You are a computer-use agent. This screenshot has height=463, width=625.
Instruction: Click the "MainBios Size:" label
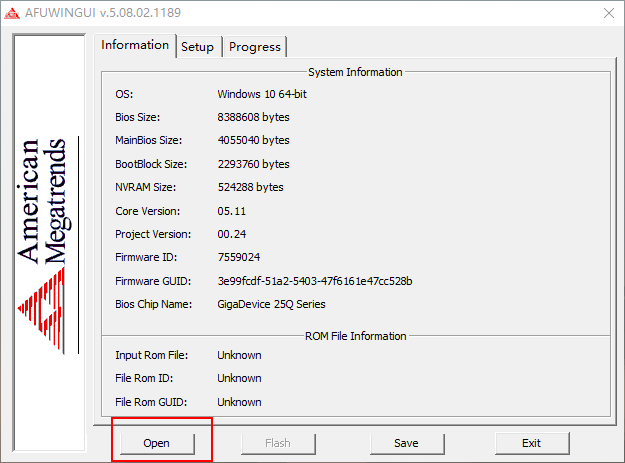(148, 140)
